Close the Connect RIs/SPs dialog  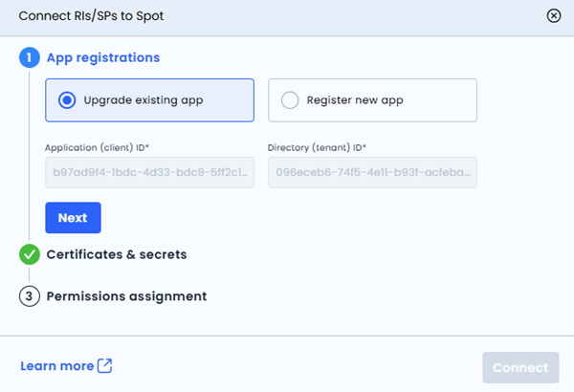tap(553, 15)
